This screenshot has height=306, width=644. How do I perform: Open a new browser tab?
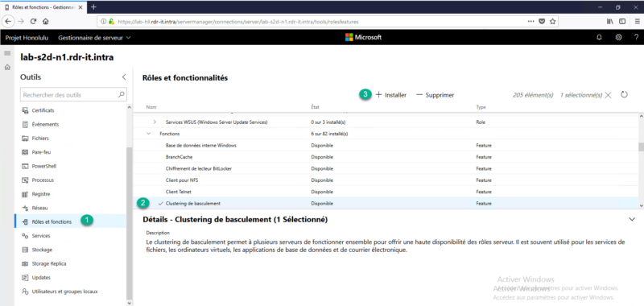pyautogui.click(x=93, y=7)
